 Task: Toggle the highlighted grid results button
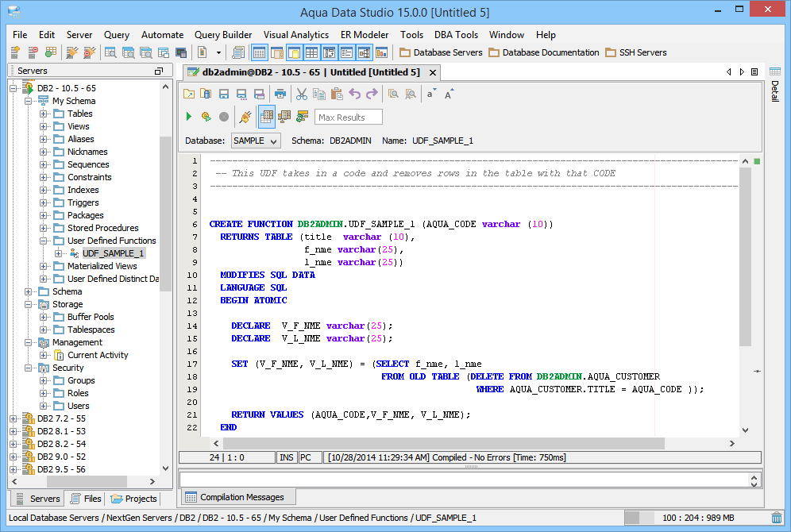tap(267, 117)
